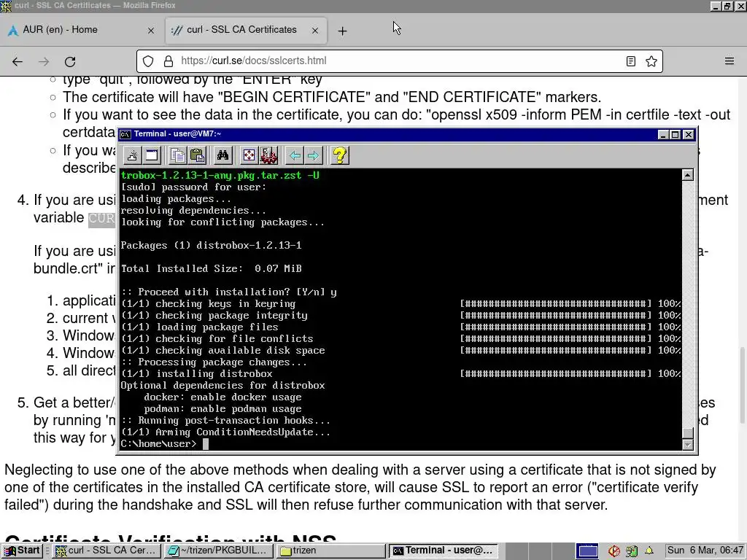
Task: Click '[sudo] password for user:' line
Action: point(193,187)
